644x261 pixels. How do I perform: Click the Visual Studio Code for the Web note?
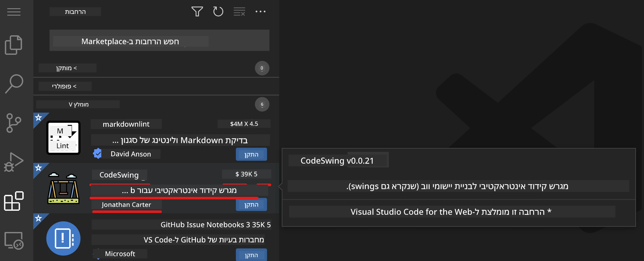451,212
